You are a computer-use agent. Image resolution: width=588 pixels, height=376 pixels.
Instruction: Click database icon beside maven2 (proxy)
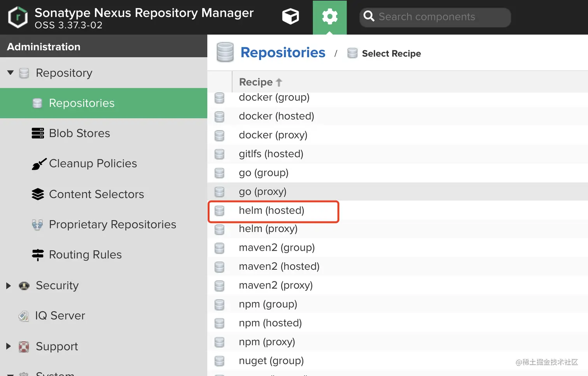219,286
